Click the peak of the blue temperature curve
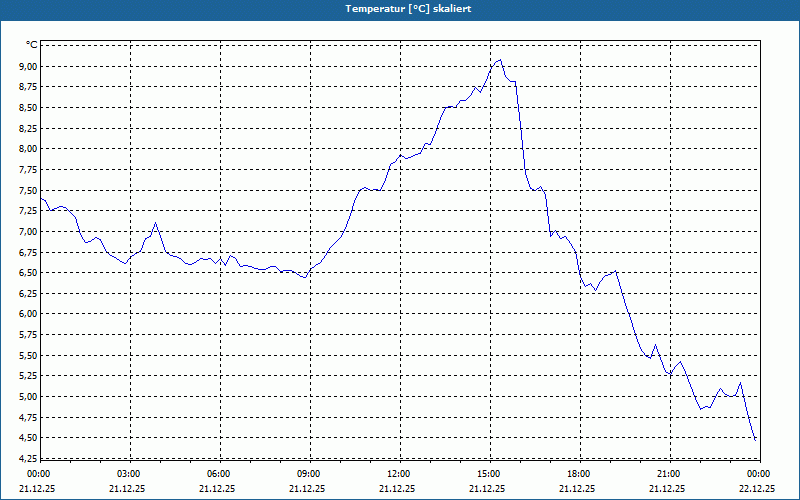Screen dimensions: 800x500 [x=500, y=60]
